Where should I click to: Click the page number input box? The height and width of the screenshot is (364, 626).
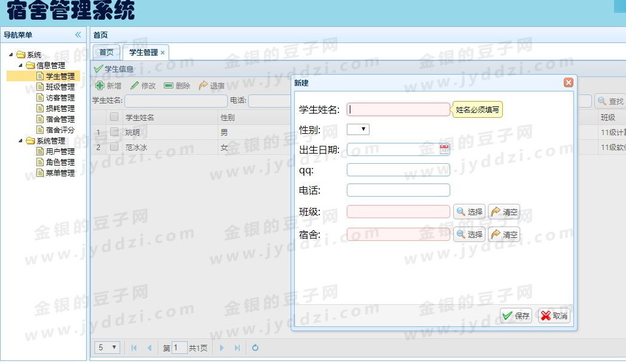click(x=179, y=348)
